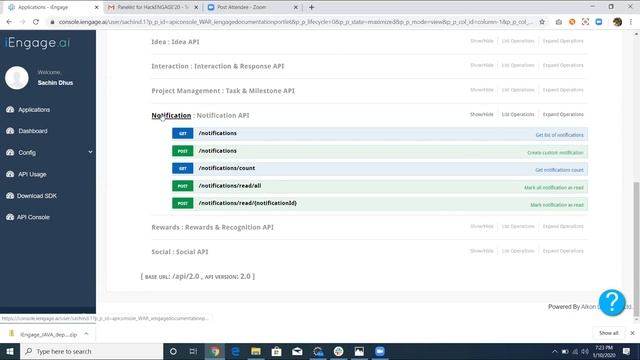Expand the Idea : Idea API section

coord(176,42)
